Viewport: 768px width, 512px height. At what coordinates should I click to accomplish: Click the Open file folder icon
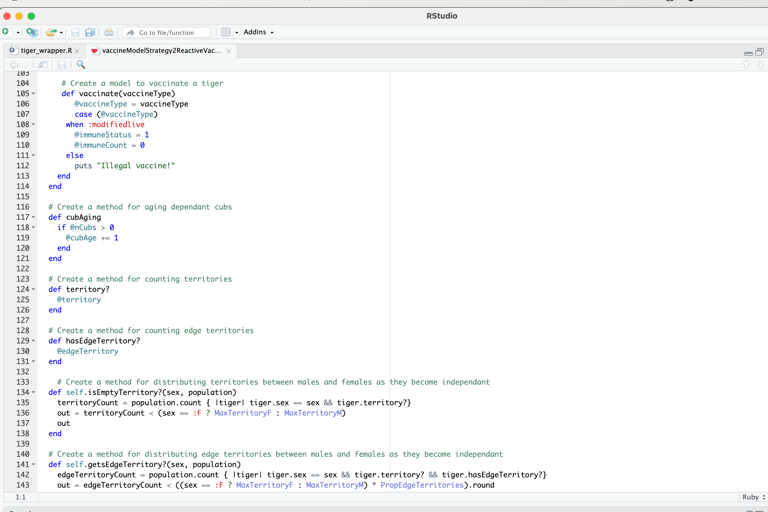tap(50, 32)
